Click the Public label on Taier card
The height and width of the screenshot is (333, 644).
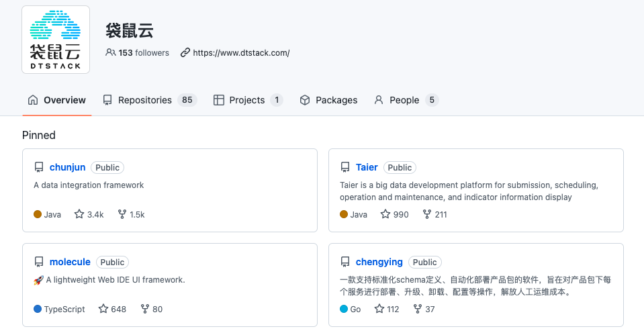(400, 168)
